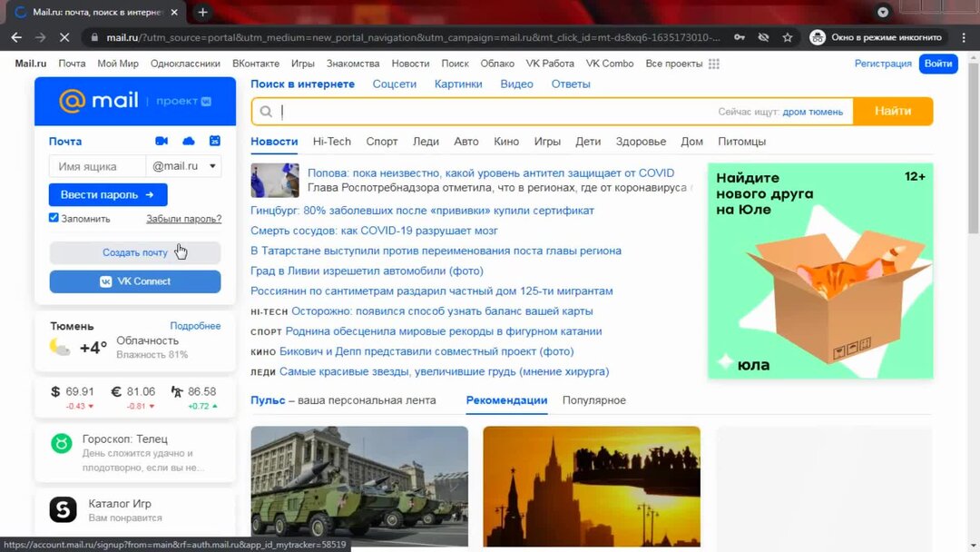The image size is (980, 552).
Task: Click the all projects grid icon
Action: click(714, 64)
